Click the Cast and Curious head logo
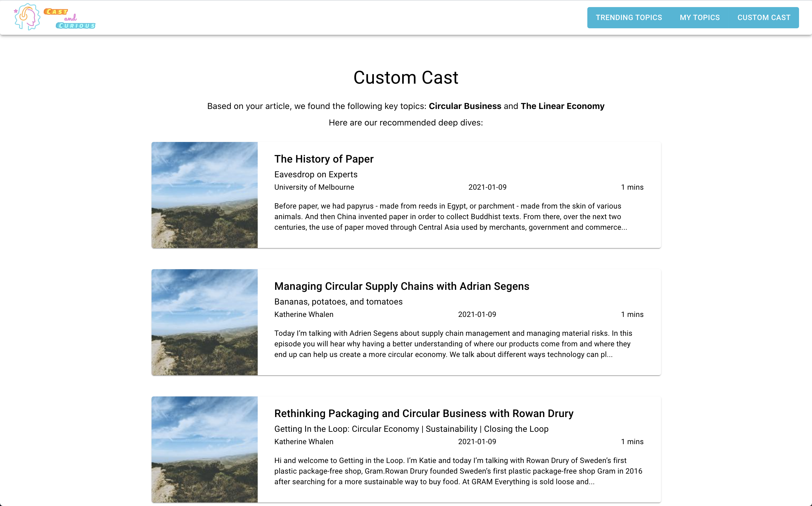This screenshot has width=812, height=506. tap(27, 17)
